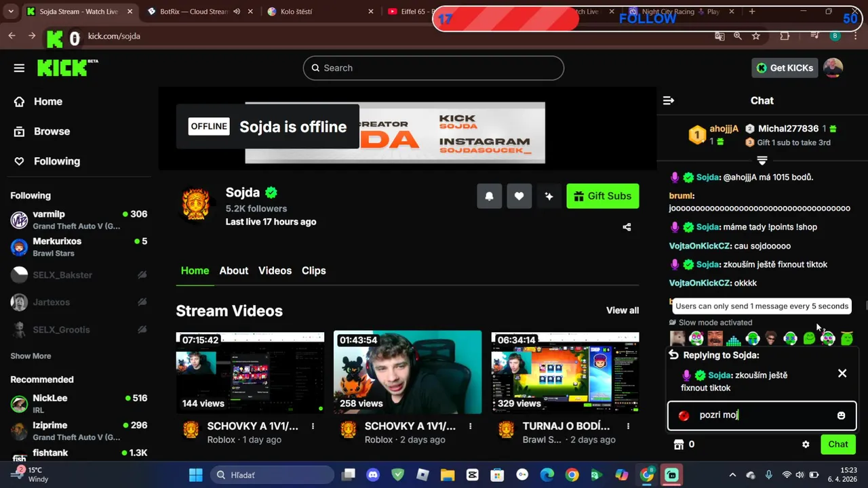Bookmark this page with the star icon
The image size is (868, 488).
tap(756, 36)
